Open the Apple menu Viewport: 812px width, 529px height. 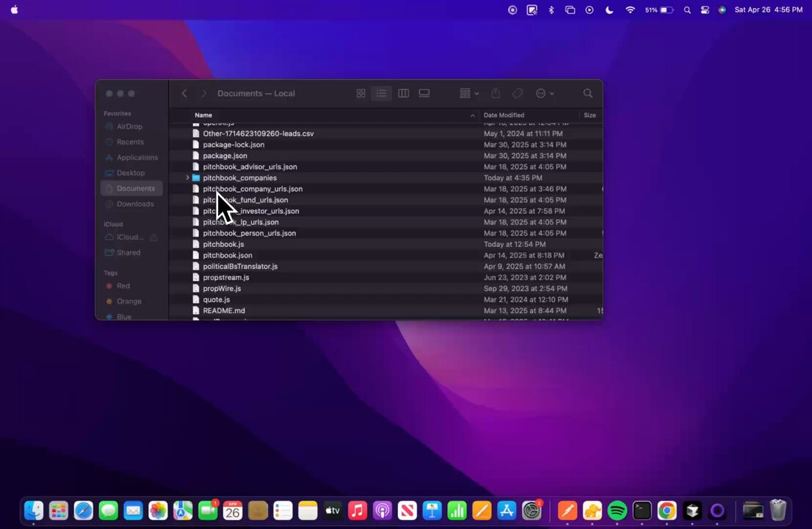tap(14, 10)
